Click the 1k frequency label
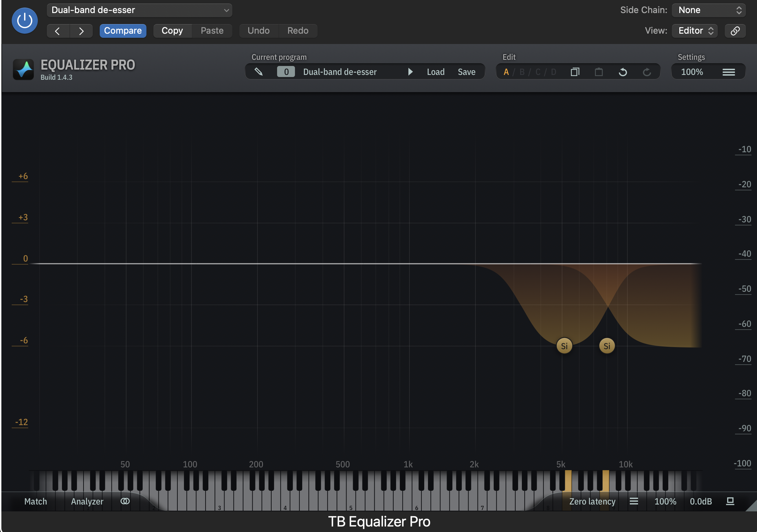 [408, 464]
